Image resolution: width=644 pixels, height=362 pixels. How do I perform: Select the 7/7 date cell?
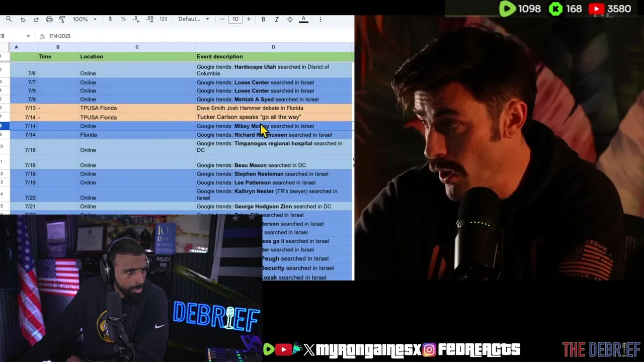pyautogui.click(x=23, y=82)
